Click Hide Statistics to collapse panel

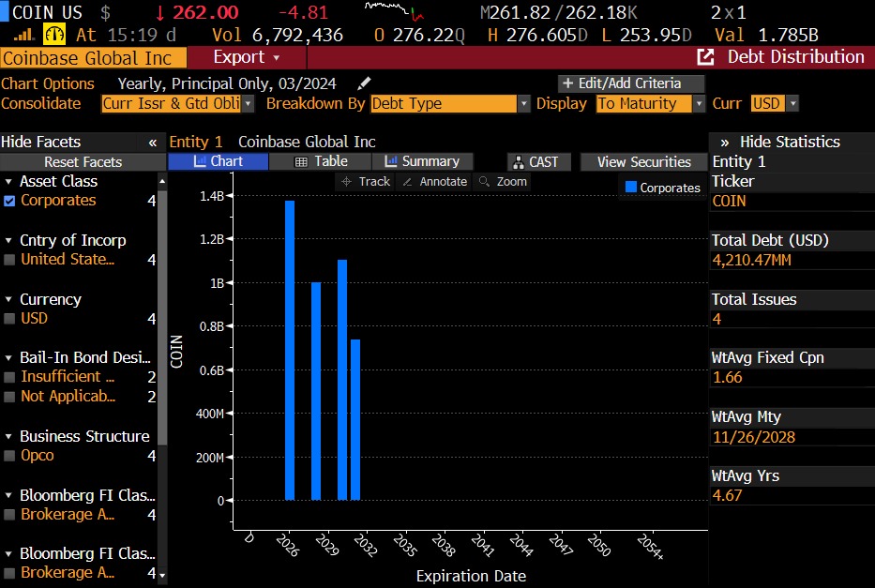coord(791,143)
